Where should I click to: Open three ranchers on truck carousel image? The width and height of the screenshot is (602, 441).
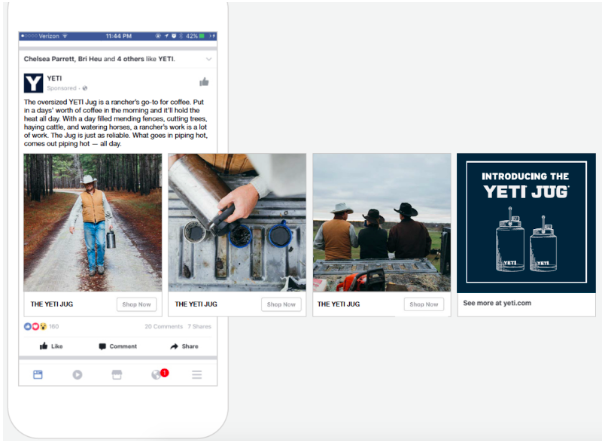point(382,223)
